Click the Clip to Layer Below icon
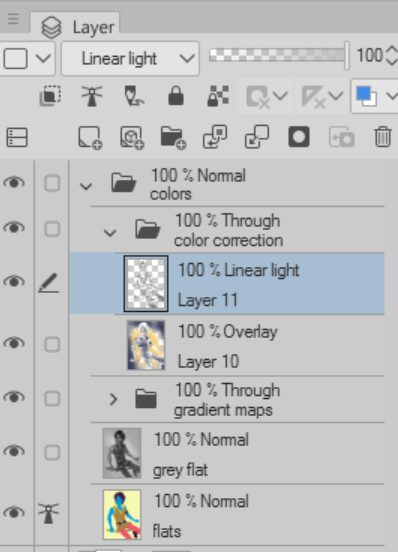Screen dimensions: 398x552 coord(50,96)
